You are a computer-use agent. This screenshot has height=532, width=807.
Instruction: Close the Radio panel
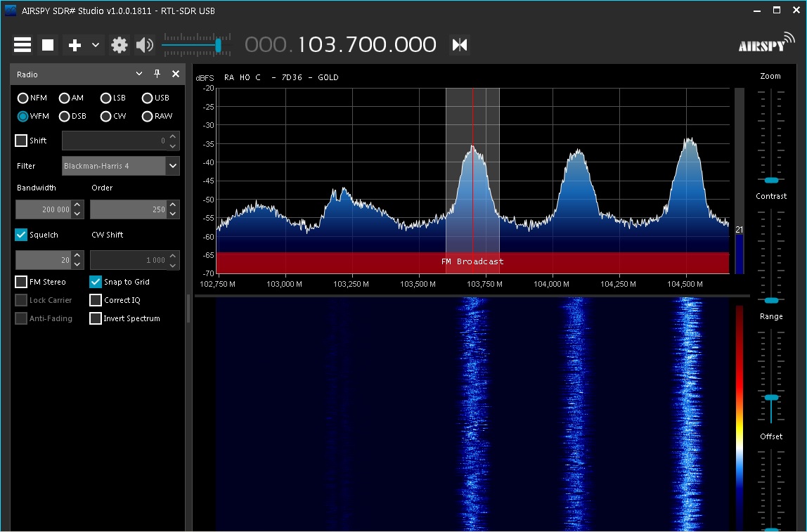tap(176, 74)
